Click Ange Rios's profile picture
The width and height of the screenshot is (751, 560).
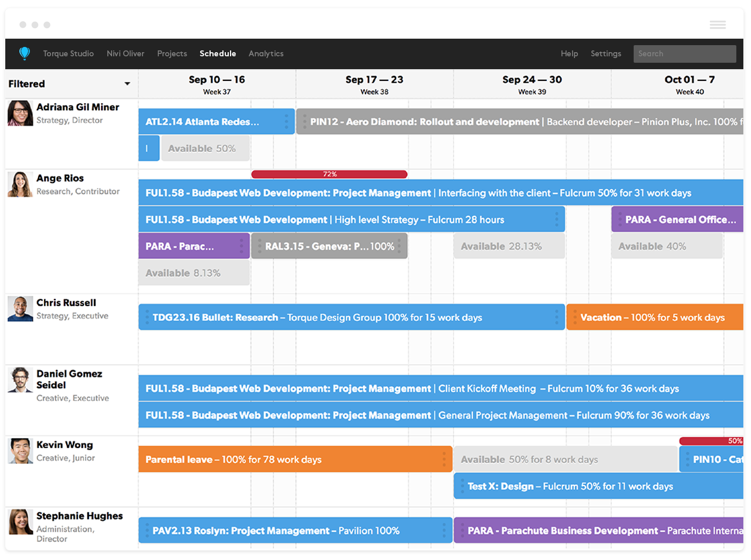(20, 184)
